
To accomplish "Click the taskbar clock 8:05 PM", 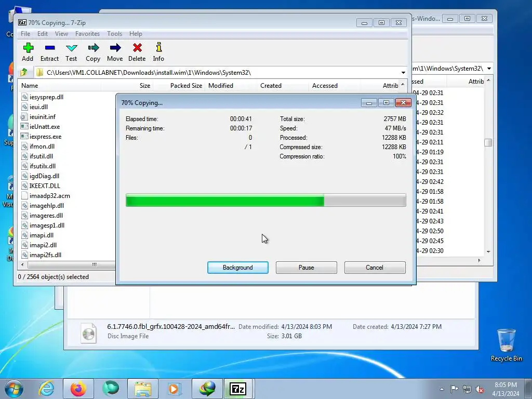I will point(506,385).
